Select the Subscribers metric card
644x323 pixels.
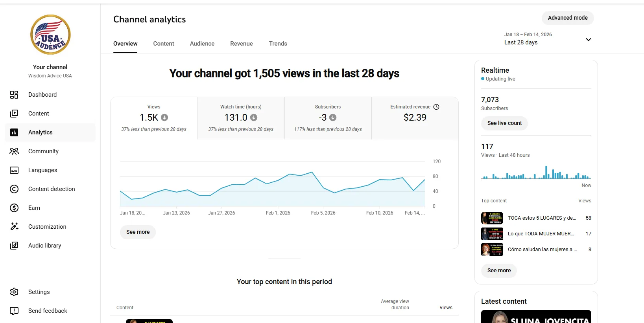[328, 118]
